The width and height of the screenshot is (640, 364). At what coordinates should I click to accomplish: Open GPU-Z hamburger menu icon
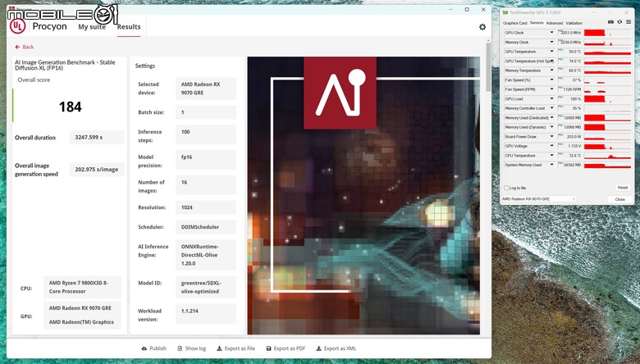[x=629, y=22]
